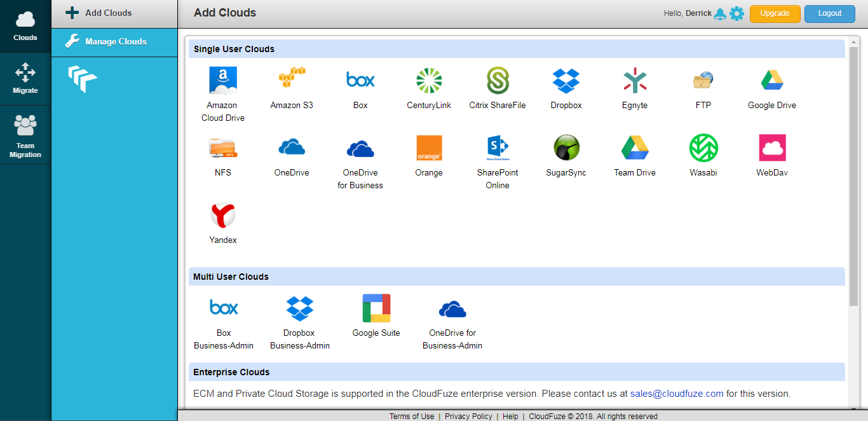Add the NFS storage icon

(x=223, y=148)
